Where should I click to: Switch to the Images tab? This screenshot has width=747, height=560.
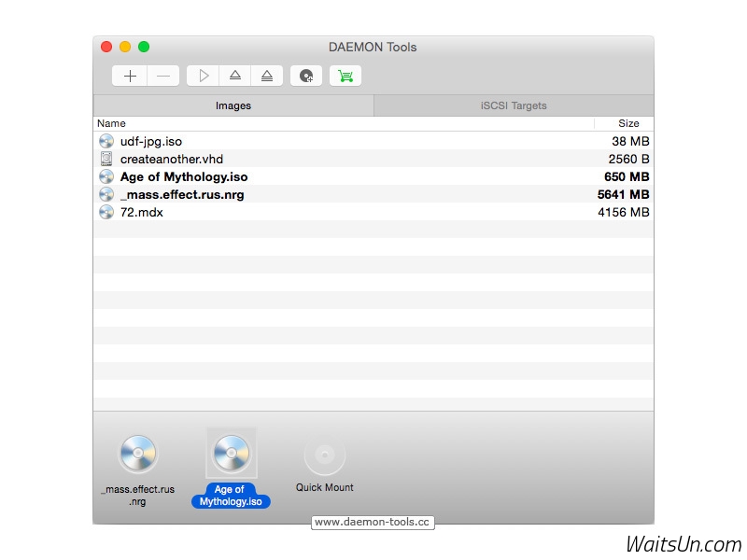233,105
